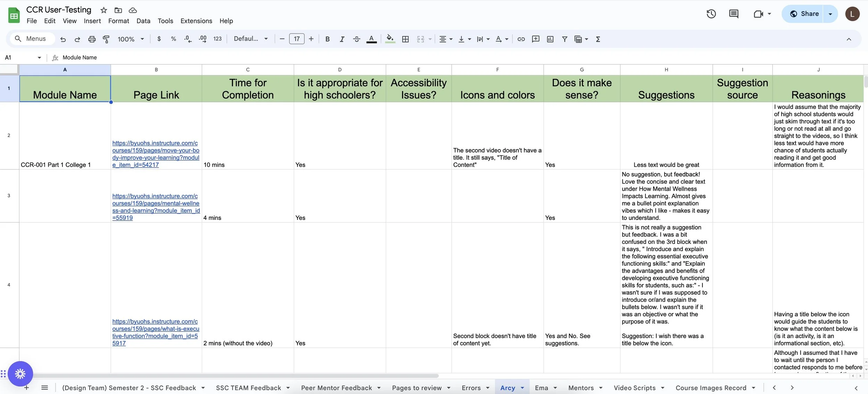Screen dimensions: 868x394
Task: Open the Insert menu
Action: (x=92, y=21)
